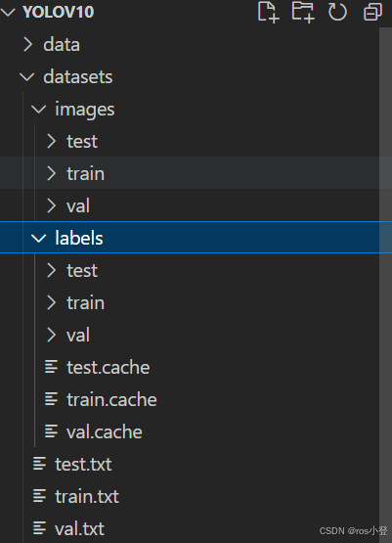Click the New File icon
Screen dimensions: 392x543
pyautogui.click(x=268, y=12)
